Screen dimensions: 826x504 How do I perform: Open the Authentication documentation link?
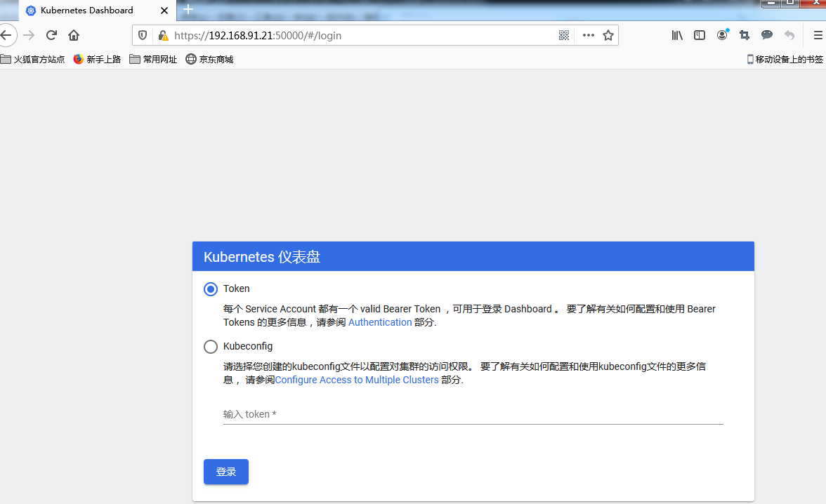(x=380, y=322)
